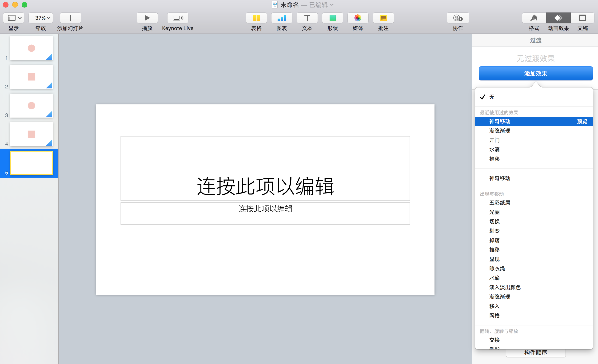This screenshot has height=364, width=598.
Task: Click the green full-screen window button
Action: (24, 5)
